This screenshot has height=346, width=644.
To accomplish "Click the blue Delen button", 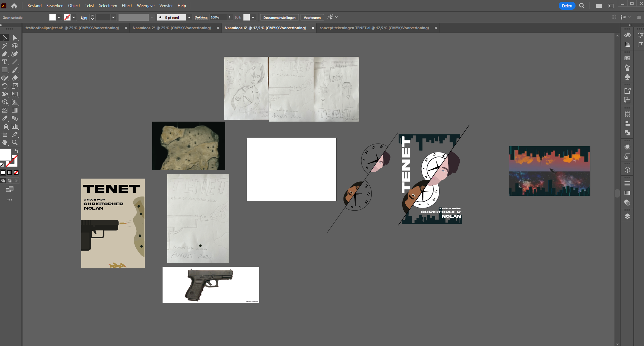I will click(x=567, y=6).
